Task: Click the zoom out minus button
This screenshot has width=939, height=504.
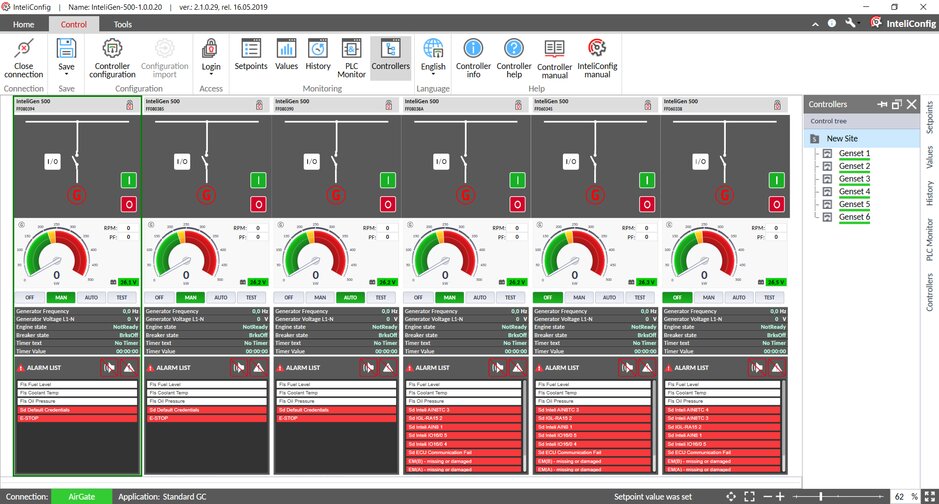Action: coord(768,496)
